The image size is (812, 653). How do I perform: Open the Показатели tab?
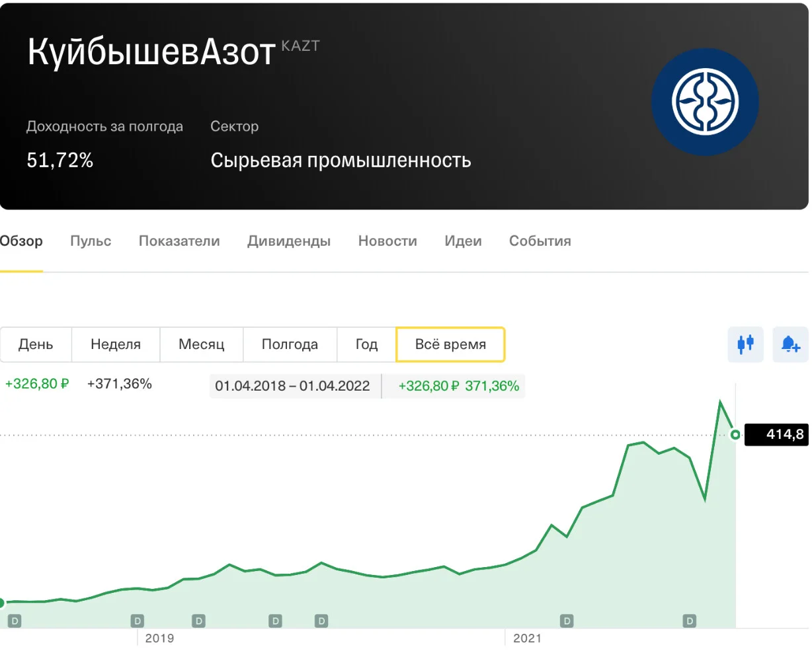(x=179, y=241)
